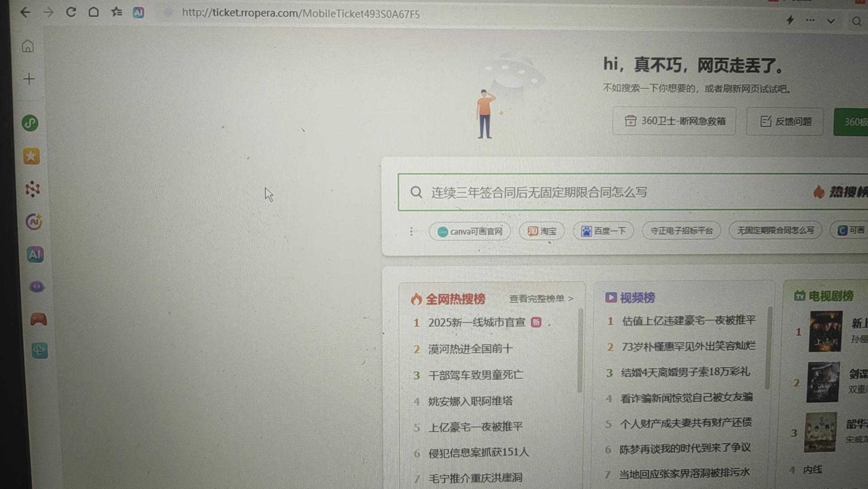Image resolution: width=868 pixels, height=489 pixels.
Task: Open the teal clover icon in the sidebar
Action: click(39, 350)
